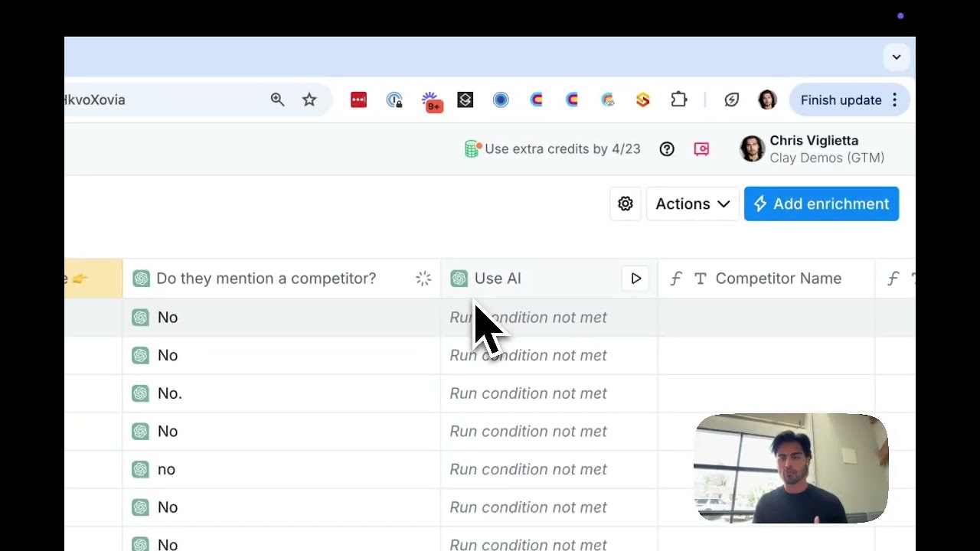Open the help question mark icon
Viewport: 980px width, 551px height.
coord(667,149)
